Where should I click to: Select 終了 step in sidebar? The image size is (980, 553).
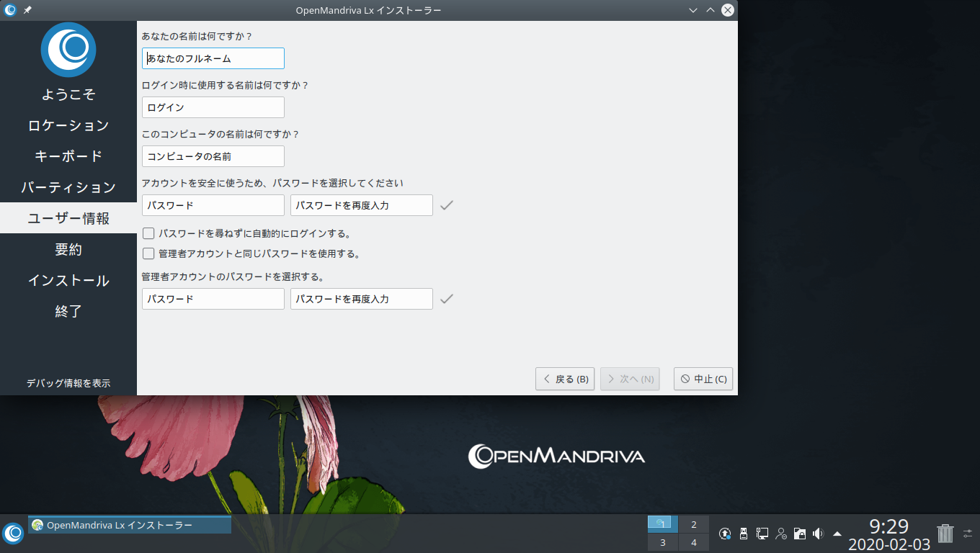(68, 311)
